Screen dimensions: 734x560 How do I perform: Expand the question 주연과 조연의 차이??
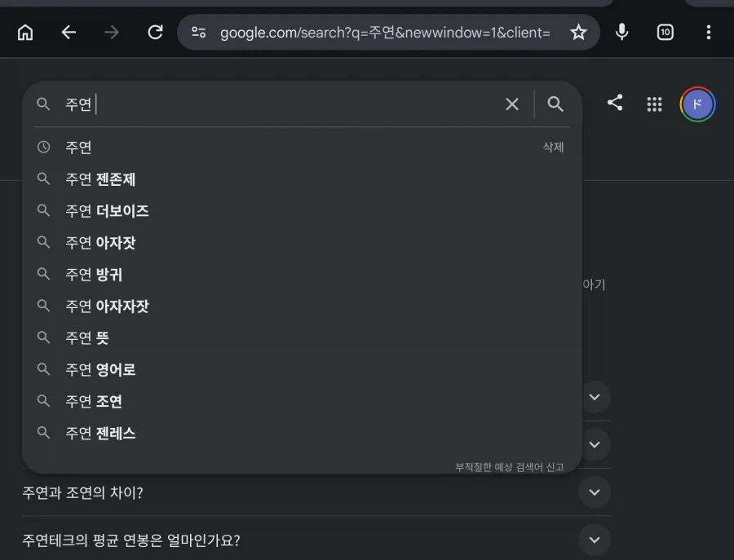(316, 492)
